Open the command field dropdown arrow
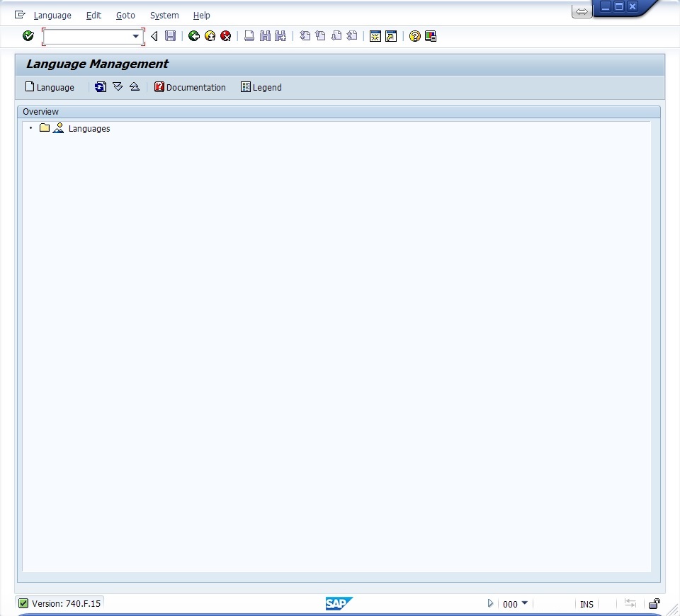This screenshot has width=680, height=616. click(x=136, y=36)
